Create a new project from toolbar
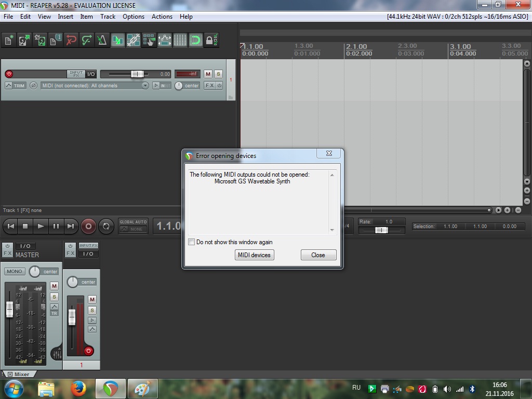 click(9, 40)
